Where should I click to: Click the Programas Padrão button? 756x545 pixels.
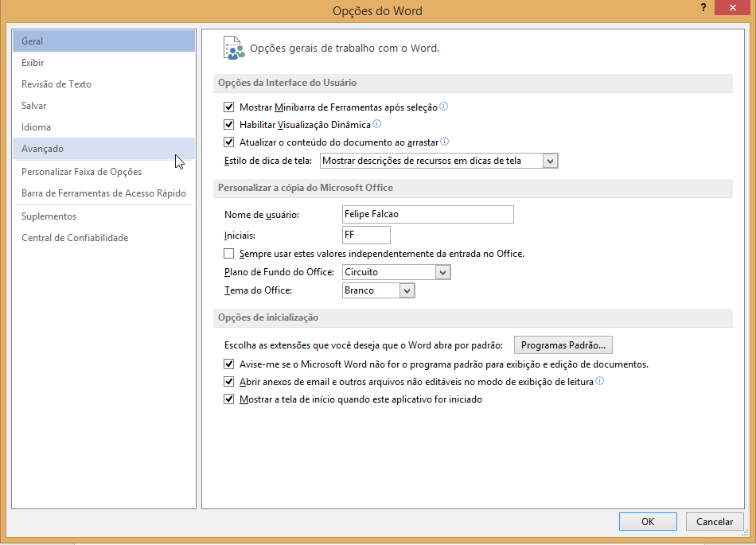pyautogui.click(x=563, y=345)
